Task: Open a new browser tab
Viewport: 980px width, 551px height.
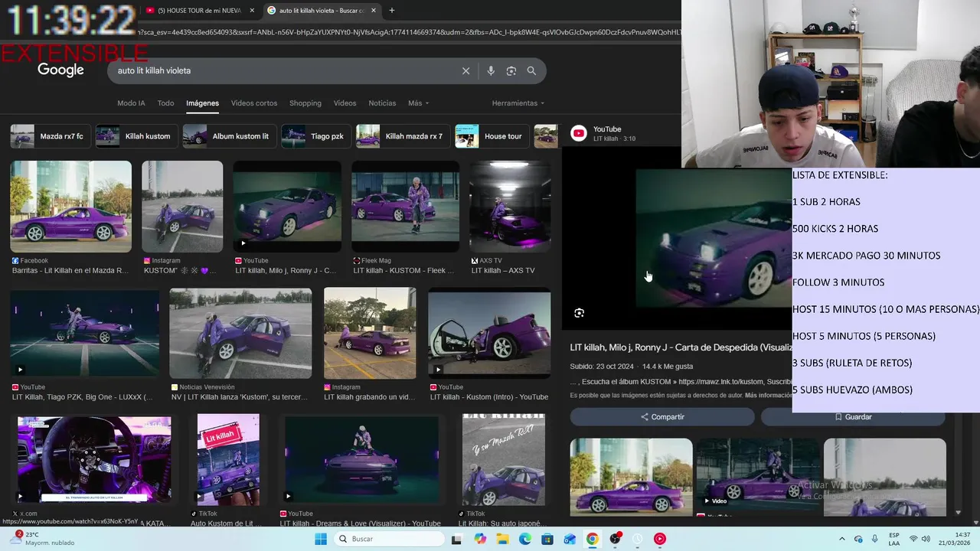Action: click(x=391, y=11)
